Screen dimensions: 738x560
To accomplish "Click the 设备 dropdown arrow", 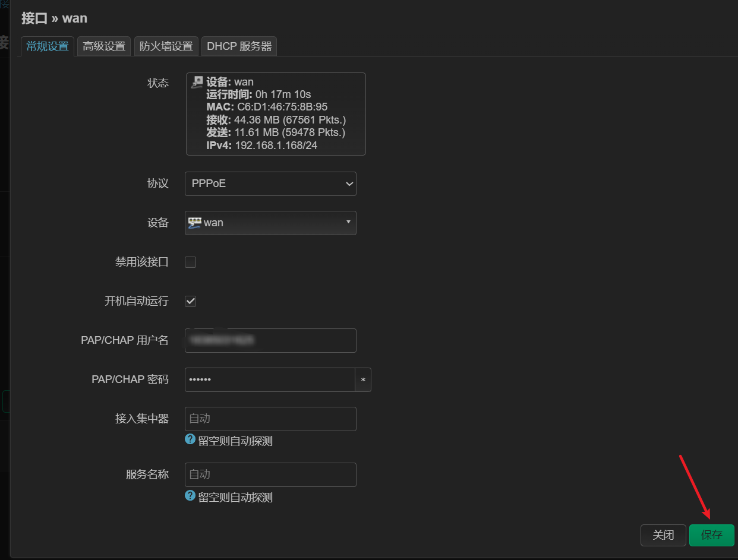I will point(348,222).
